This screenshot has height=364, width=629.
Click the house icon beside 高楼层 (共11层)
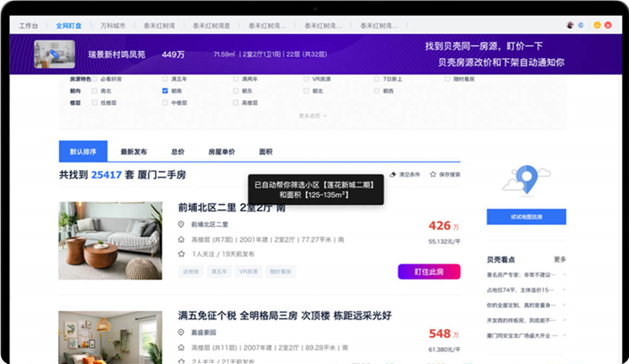(x=181, y=348)
